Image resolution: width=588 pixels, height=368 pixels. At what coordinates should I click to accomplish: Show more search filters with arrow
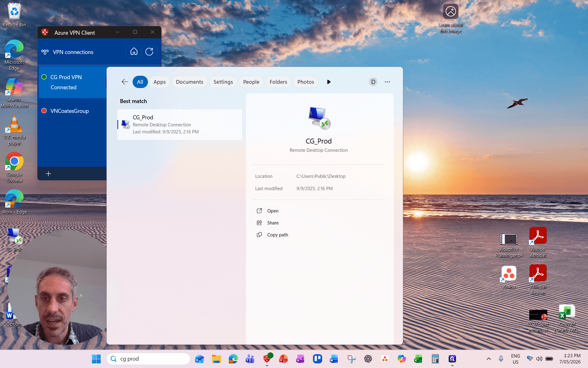click(329, 82)
